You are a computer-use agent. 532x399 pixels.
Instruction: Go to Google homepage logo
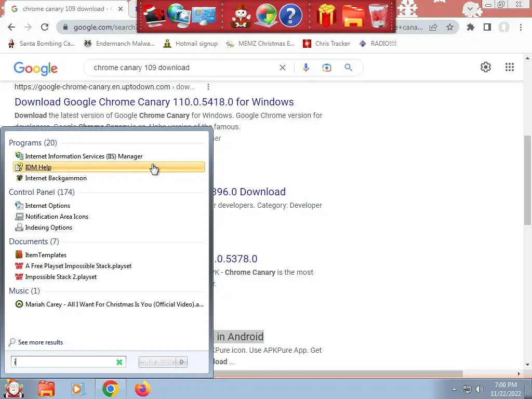coord(36,69)
